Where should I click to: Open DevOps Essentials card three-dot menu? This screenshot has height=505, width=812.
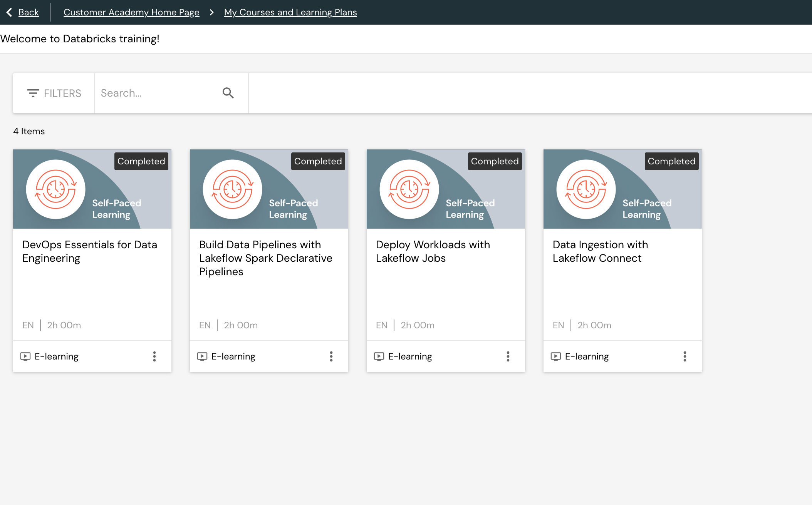(154, 356)
